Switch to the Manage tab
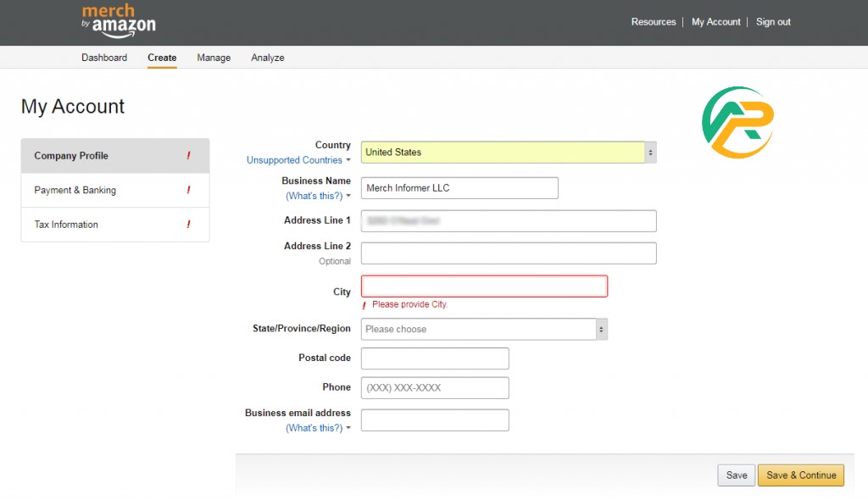Viewport: 868px width, 500px height. pyautogui.click(x=214, y=58)
